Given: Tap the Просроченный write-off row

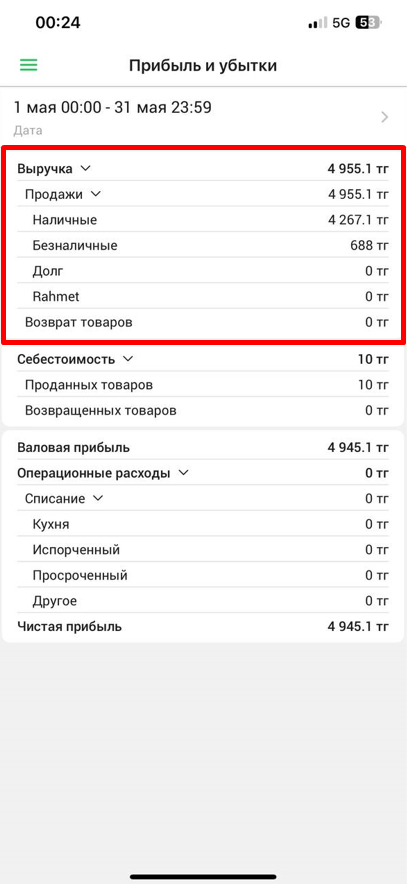Looking at the screenshot, I should point(203,575).
